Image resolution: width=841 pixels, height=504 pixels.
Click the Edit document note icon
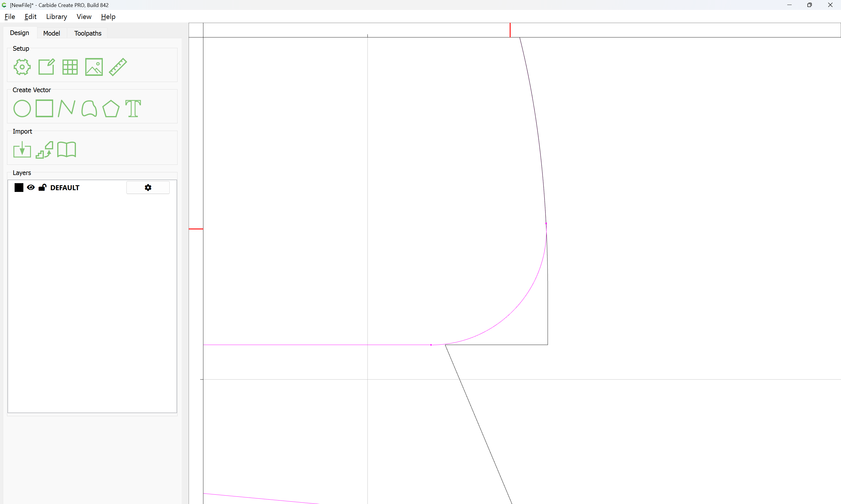(46, 67)
